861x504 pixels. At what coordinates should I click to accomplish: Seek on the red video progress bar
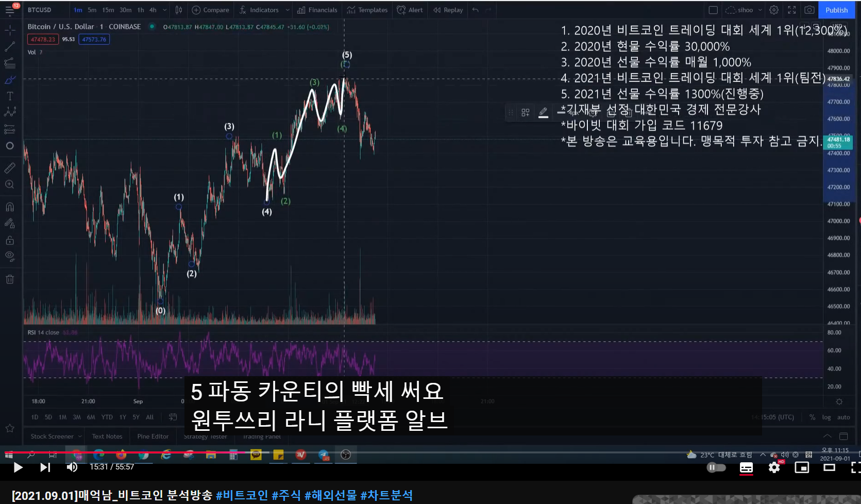click(x=430, y=452)
